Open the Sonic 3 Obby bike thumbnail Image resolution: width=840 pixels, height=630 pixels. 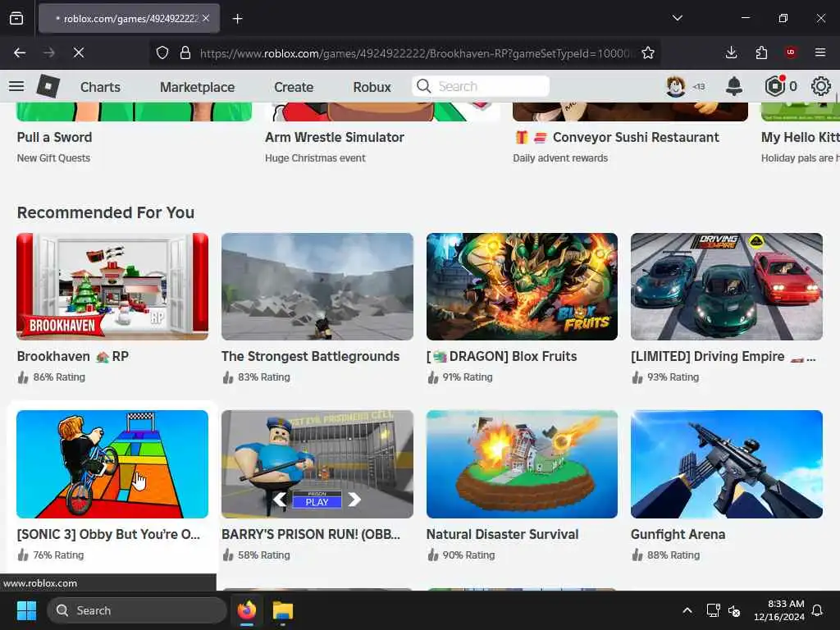coord(112,464)
